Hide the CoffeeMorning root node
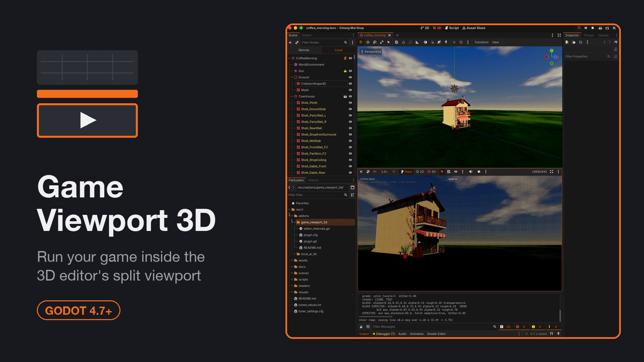This screenshot has height=362, width=644. (350, 58)
